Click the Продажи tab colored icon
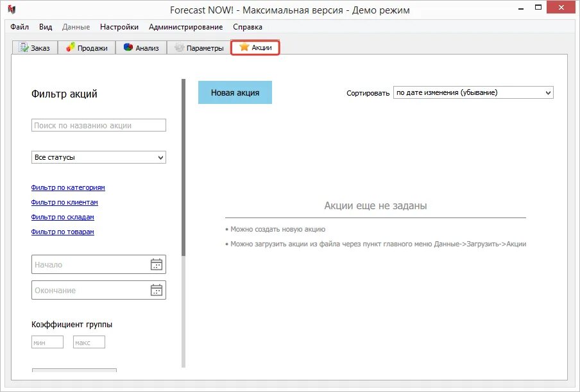The width and height of the screenshot is (580, 392). tap(71, 47)
